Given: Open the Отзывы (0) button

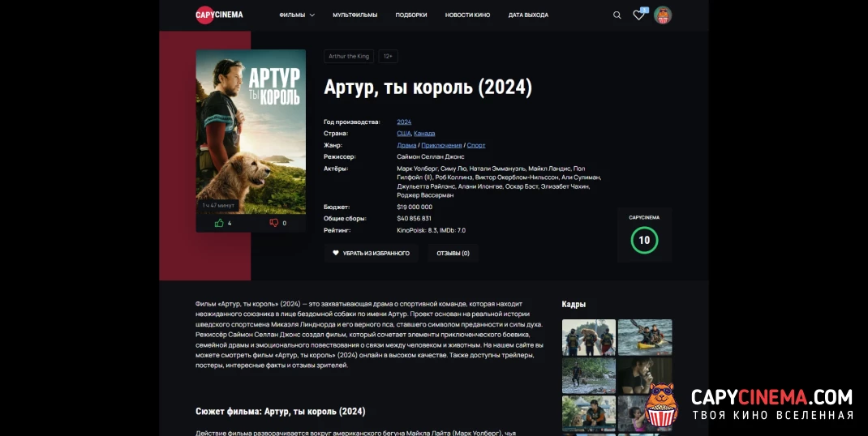Looking at the screenshot, I should [x=453, y=253].
